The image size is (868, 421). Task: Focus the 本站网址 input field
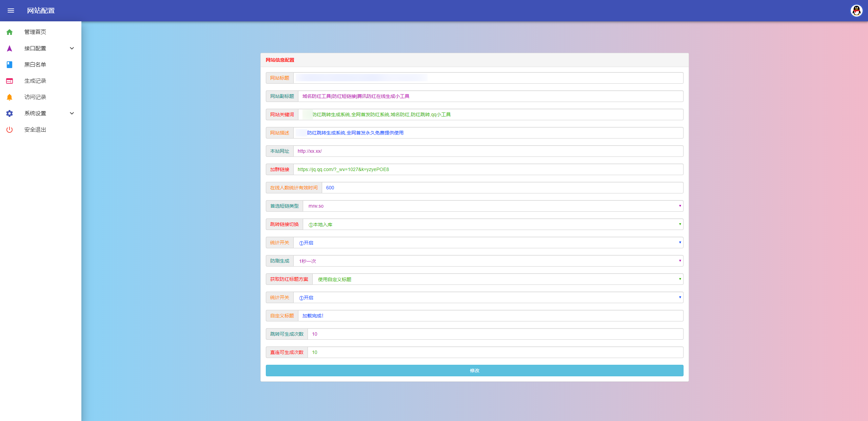point(488,151)
